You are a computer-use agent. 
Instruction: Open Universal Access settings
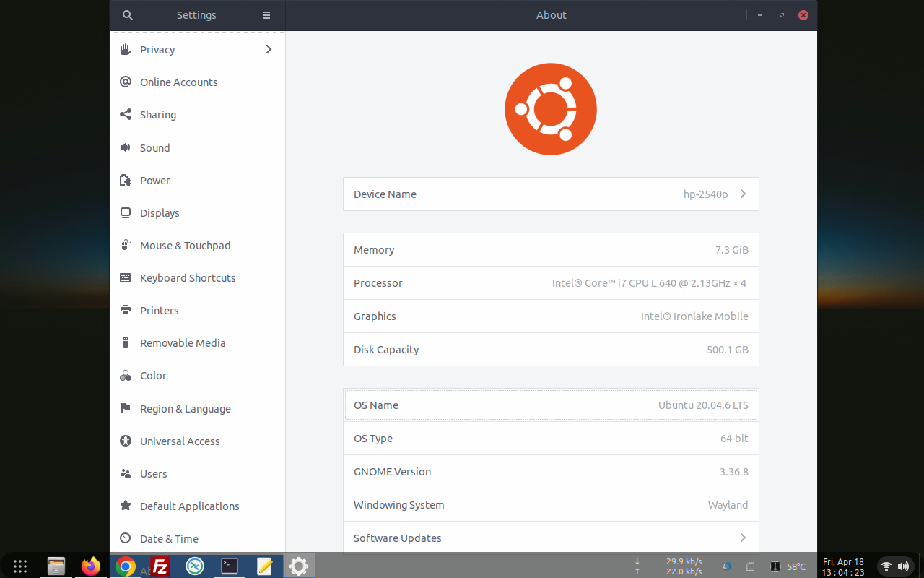coord(197,441)
